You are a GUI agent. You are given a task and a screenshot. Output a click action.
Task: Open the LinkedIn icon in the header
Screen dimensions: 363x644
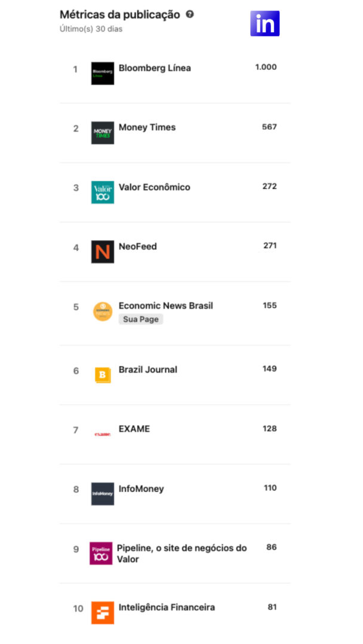pos(264,23)
